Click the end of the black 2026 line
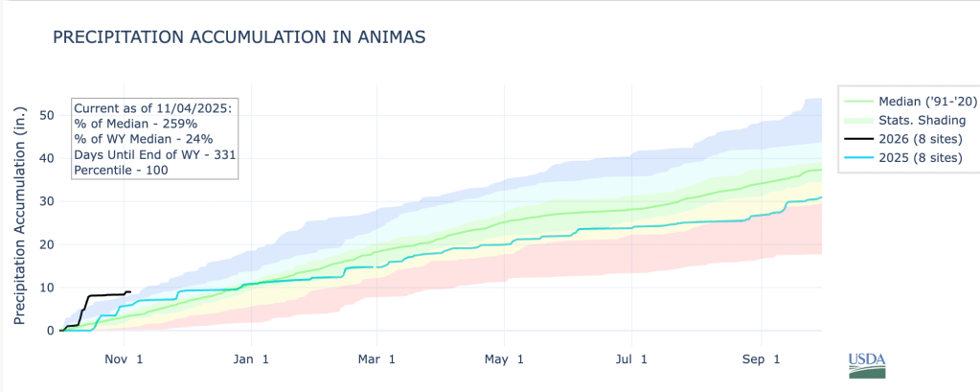Screen dimensions: 980x392 click(129, 292)
